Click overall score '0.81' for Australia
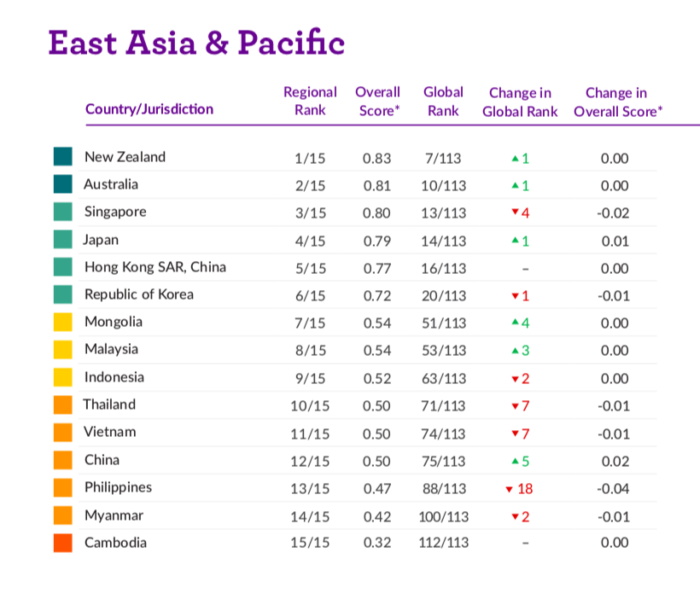 [376, 186]
